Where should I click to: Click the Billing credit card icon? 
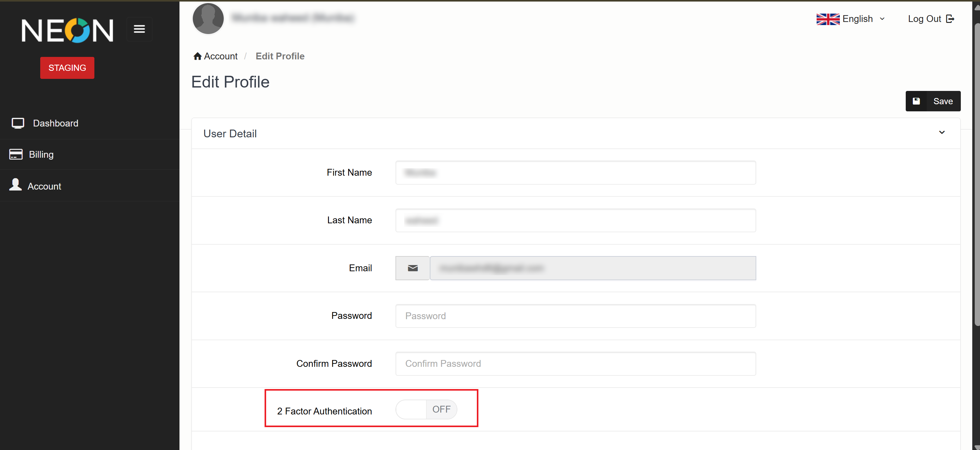pyautogui.click(x=15, y=154)
